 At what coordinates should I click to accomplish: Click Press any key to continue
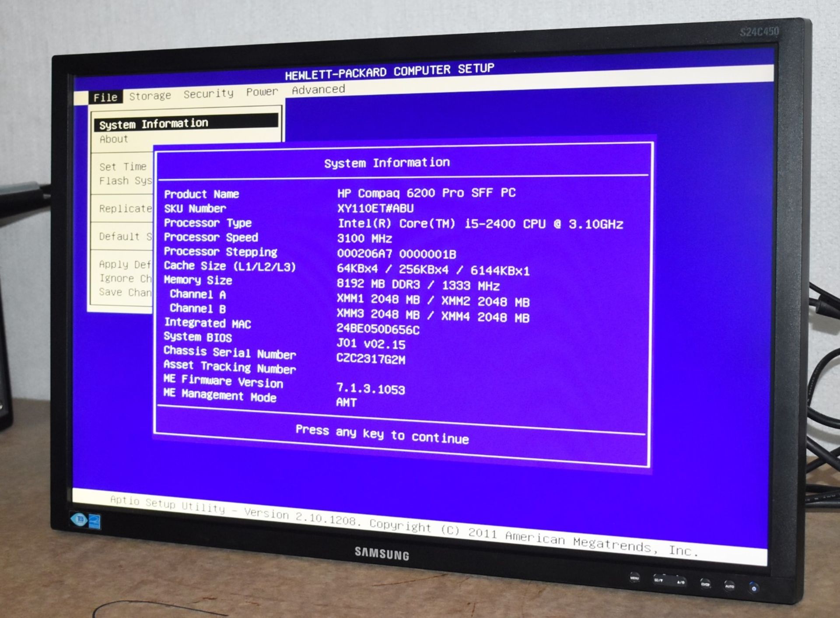coord(382,434)
